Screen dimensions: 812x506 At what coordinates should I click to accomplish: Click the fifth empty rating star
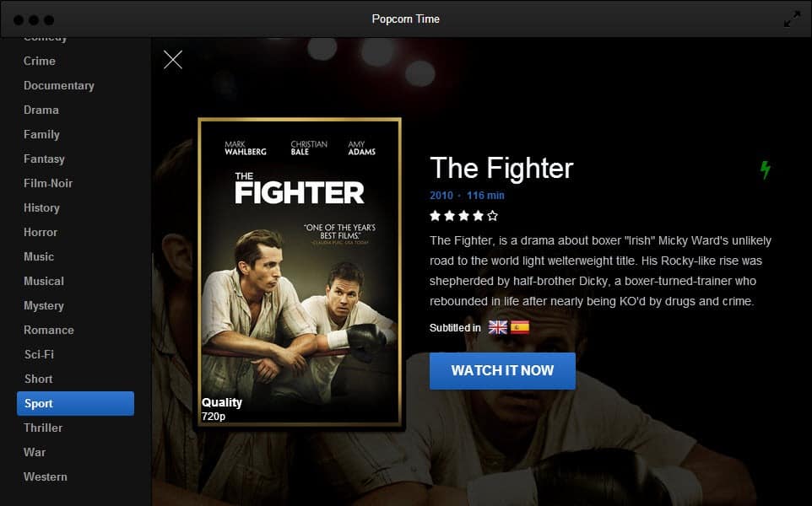pos(492,216)
